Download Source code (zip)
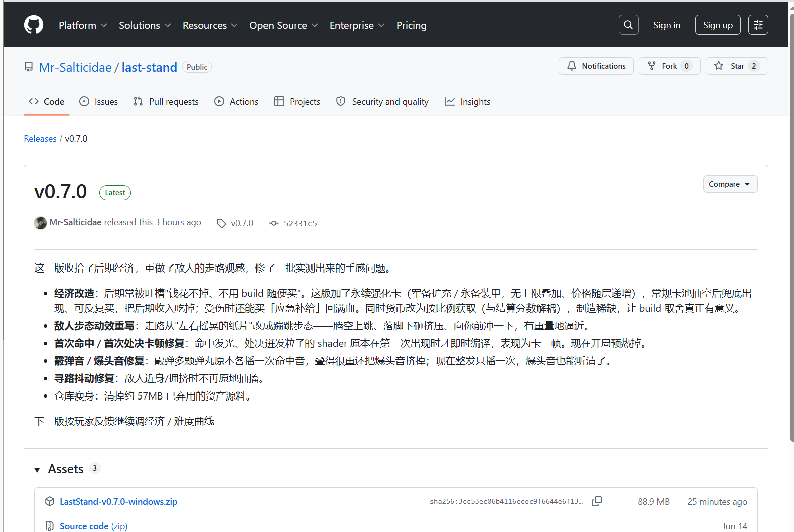 [94, 526]
